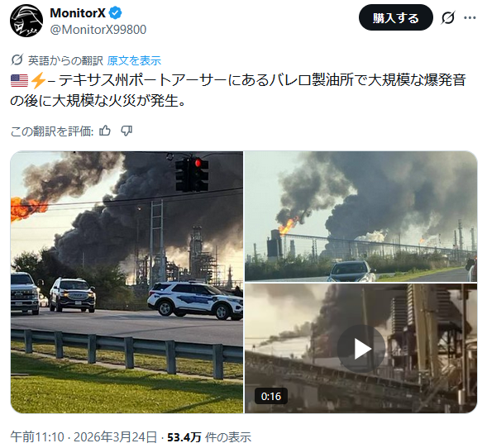Open MonitorX profile avatar

26,21
